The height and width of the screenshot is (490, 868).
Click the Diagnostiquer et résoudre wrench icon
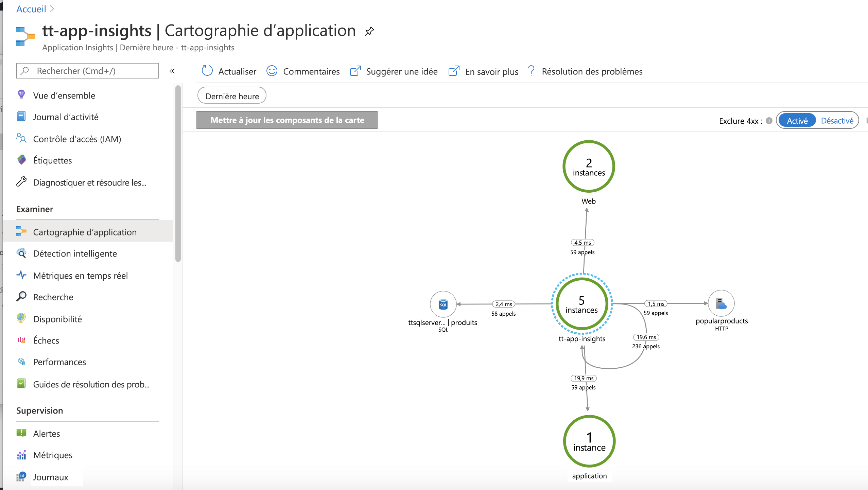(21, 182)
